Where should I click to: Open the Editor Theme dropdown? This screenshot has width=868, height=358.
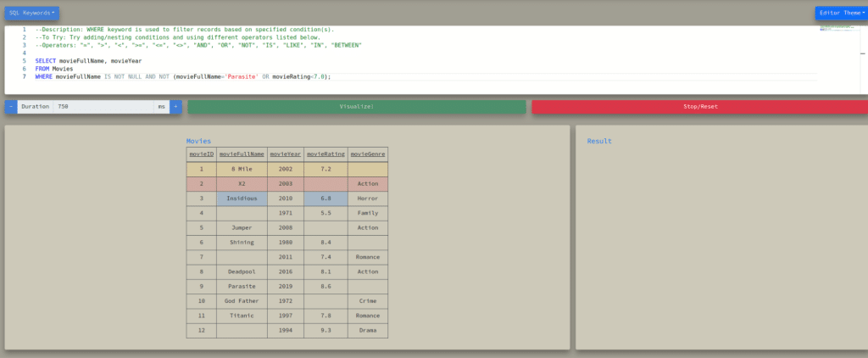[842, 13]
